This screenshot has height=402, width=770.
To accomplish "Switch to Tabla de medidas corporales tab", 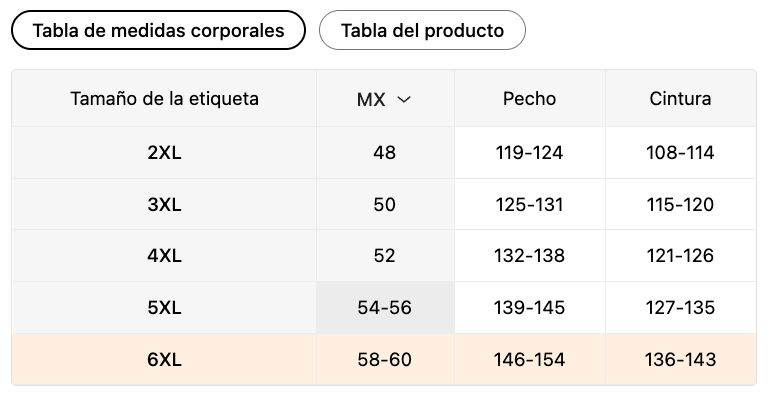I will pyautogui.click(x=158, y=30).
